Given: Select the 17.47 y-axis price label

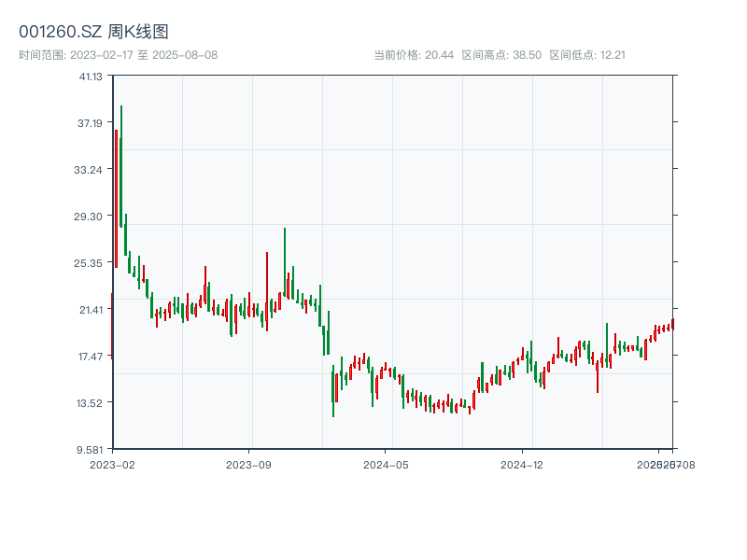Looking at the screenshot, I should 91,357.
